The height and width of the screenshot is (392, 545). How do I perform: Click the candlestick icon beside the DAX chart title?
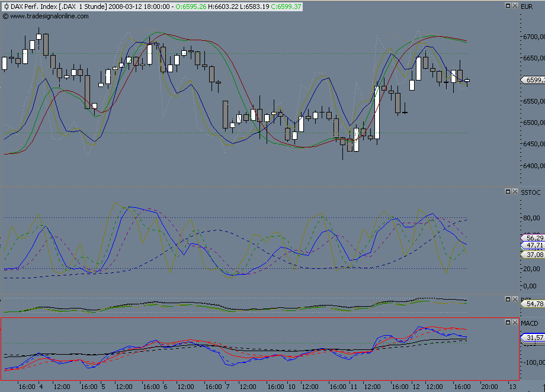click(6, 7)
